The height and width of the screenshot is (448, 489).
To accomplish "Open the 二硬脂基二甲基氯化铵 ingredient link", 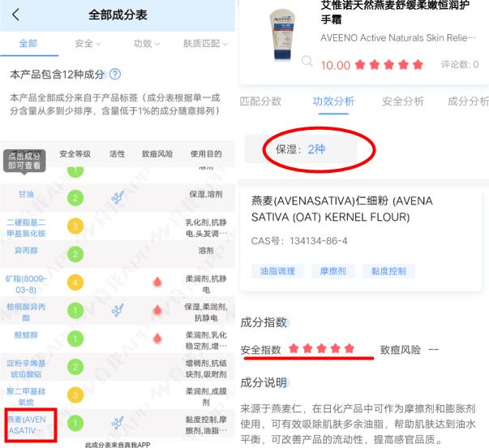I will click(x=26, y=228).
